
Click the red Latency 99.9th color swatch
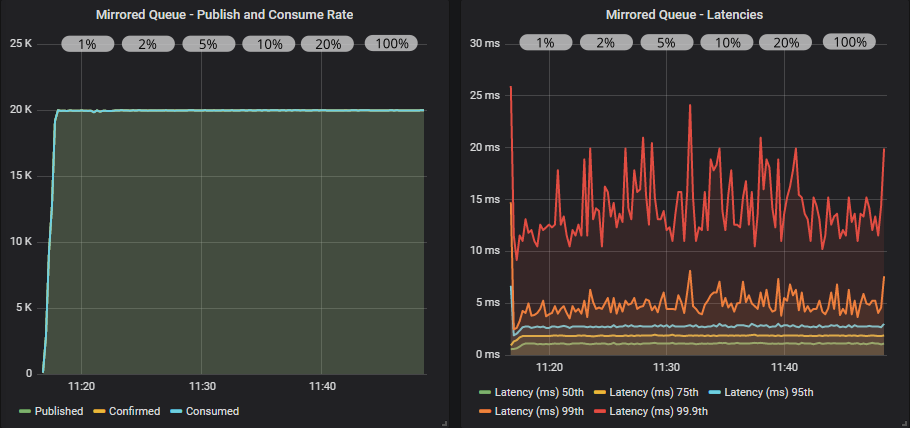(x=600, y=411)
